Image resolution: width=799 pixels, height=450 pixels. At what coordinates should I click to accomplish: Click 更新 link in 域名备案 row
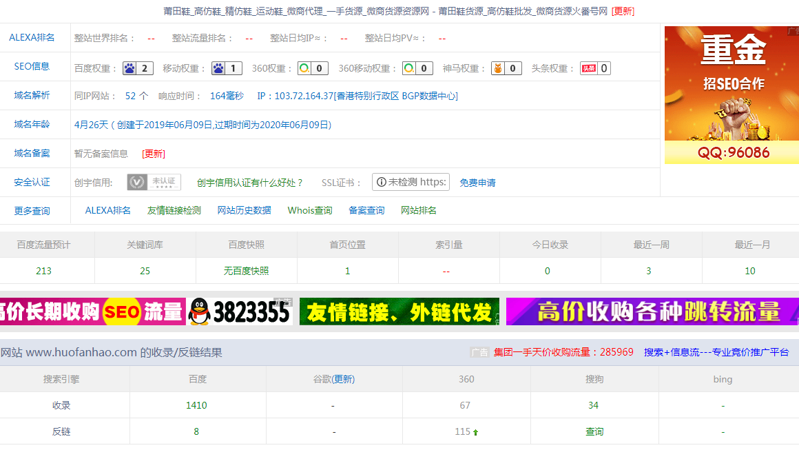(x=153, y=154)
